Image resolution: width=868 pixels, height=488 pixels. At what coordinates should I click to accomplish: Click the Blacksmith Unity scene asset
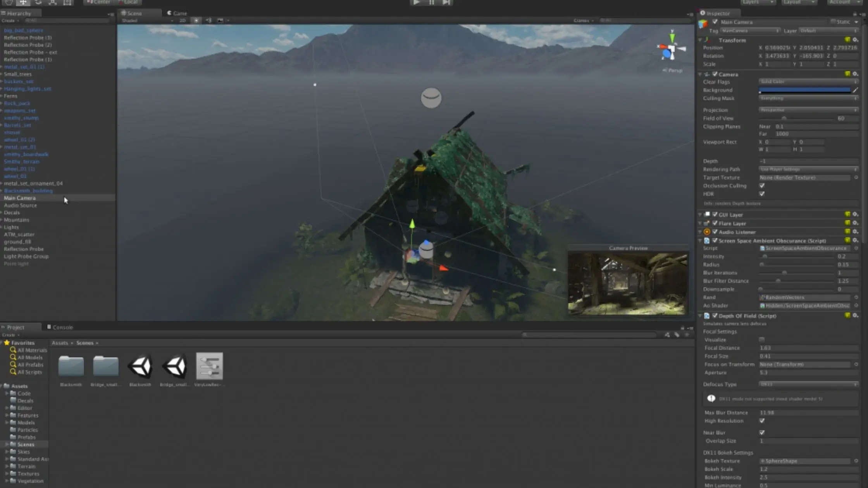[x=140, y=367]
